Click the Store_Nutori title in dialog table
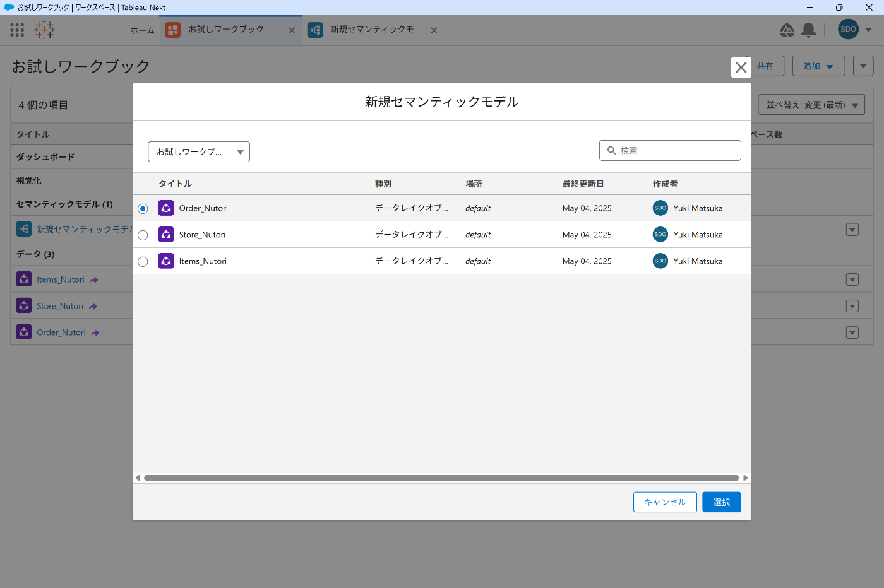Viewport: 884px width, 588px height. [202, 235]
